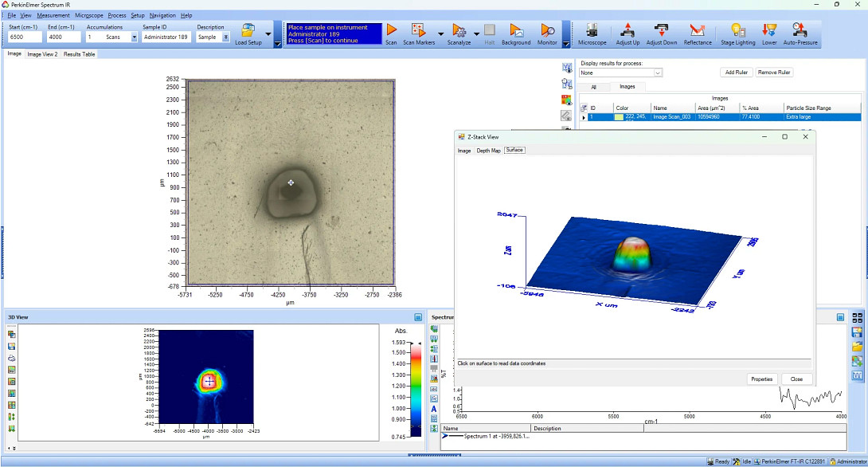Viewport: 868px width, 467px height.
Task: Expand Scanalyze dropdown arrow
Action: point(476,33)
